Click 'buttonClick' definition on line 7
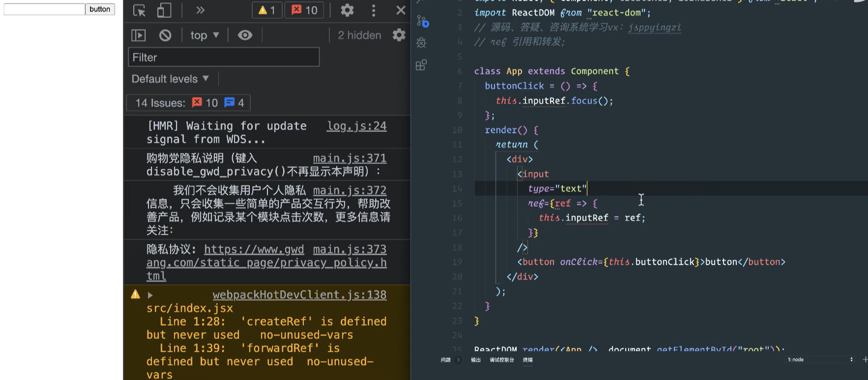Image resolution: width=868 pixels, height=380 pixels. [x=514, y=86]
